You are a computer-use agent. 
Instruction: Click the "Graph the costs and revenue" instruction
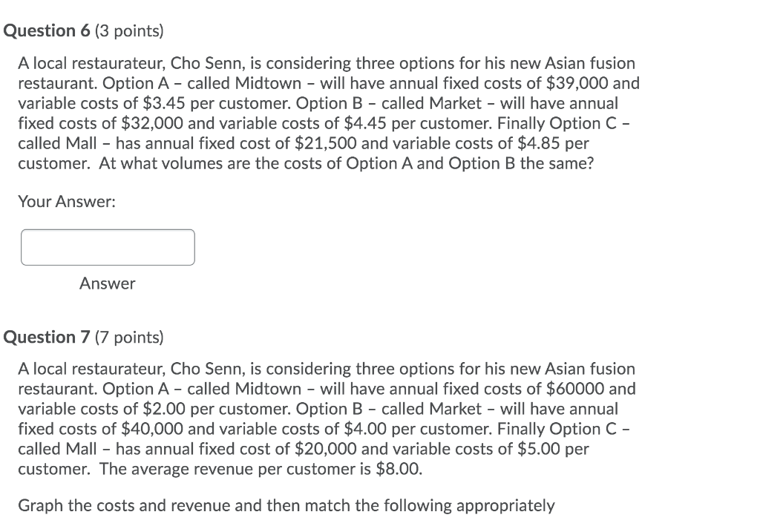[286, 506]
